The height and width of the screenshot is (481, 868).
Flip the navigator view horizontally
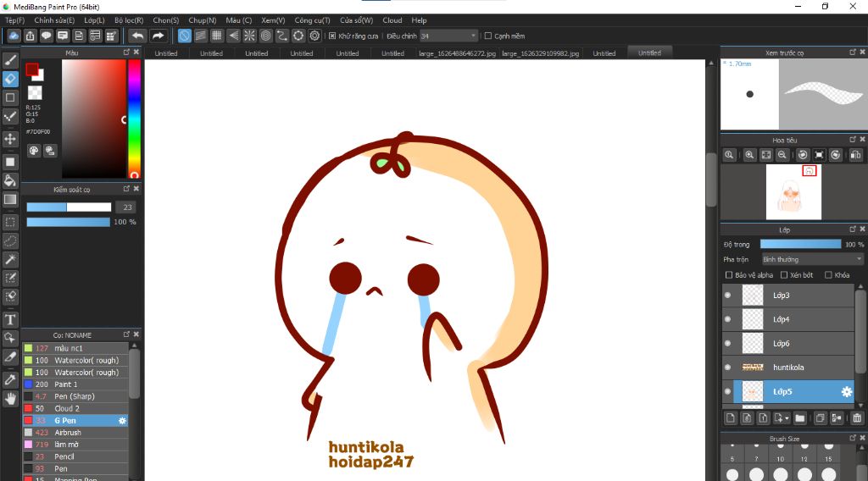(856, 155)
